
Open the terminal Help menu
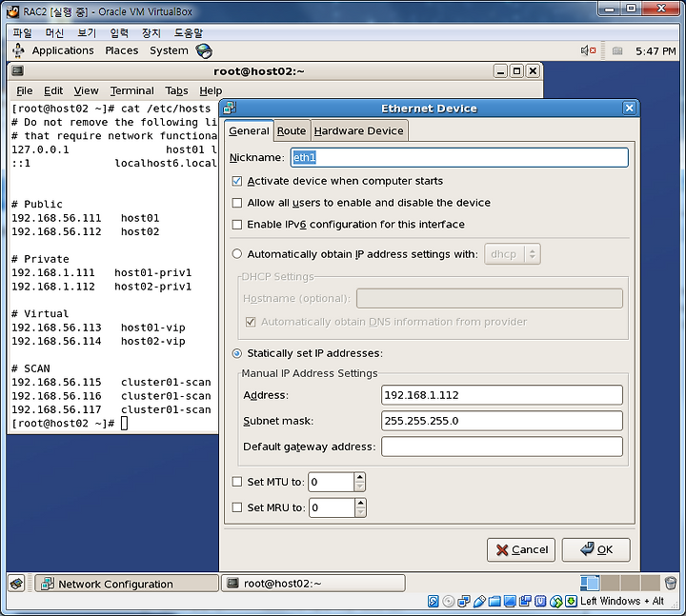pyautogui.click(x=211, y=90)
